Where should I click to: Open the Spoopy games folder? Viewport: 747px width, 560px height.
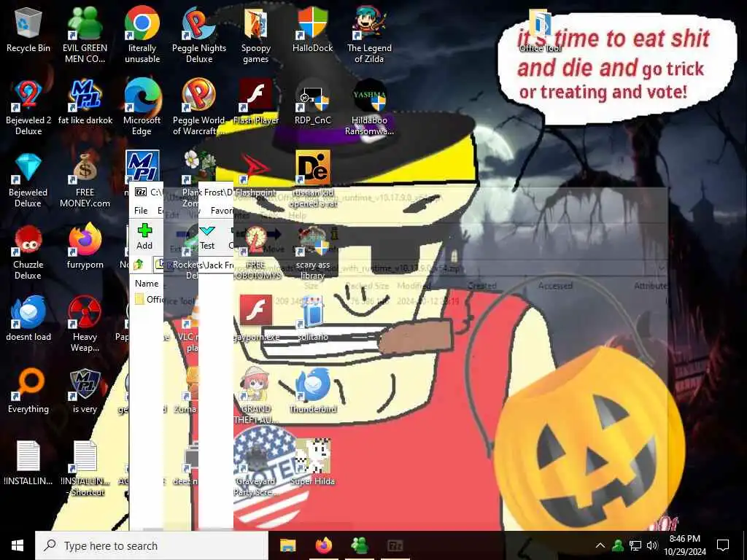pos(256,34)
